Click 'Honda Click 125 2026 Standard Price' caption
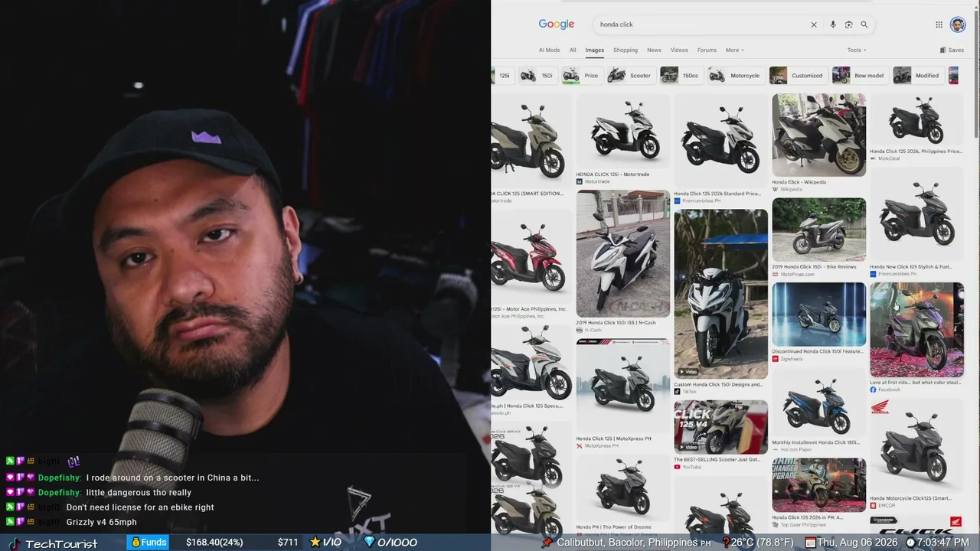The width and height of the screenshot is (980, 551). pos(717,194)
